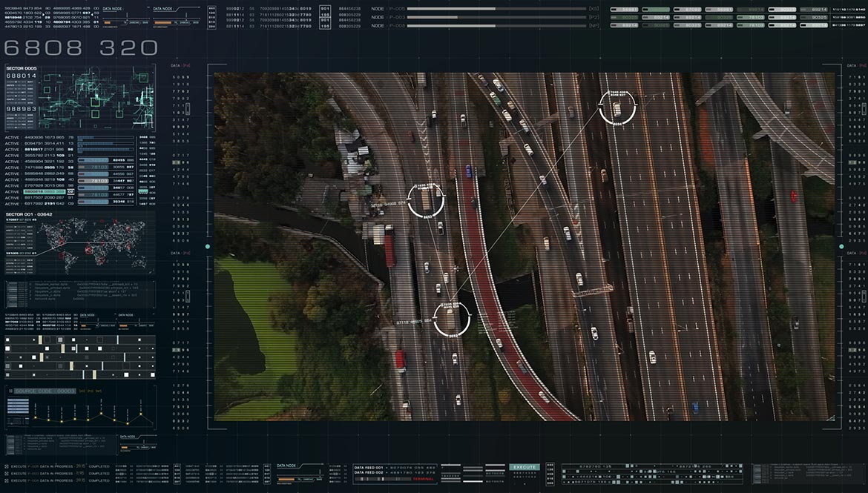Click the teal dot right of video feed
The image size is (868, 493).
click(841, 246)
